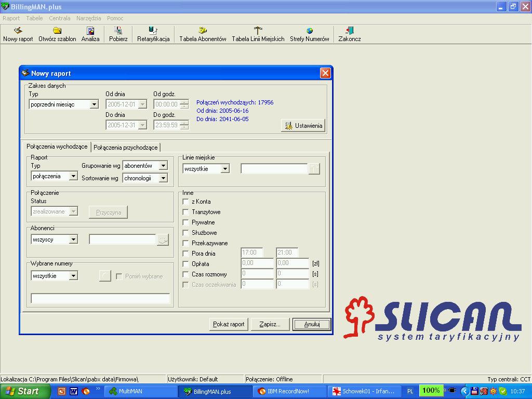Switch to Połączenia przychodzące tab

tap(126, 147)
